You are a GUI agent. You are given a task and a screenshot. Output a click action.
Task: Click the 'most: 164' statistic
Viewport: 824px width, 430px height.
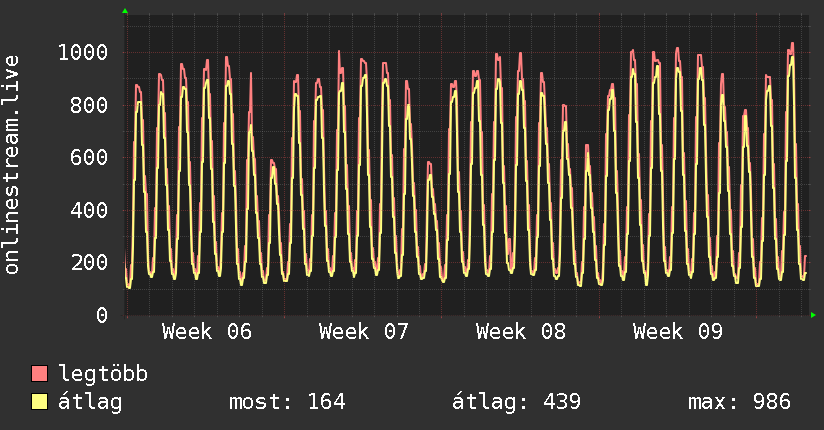click(x=287, y=402)
